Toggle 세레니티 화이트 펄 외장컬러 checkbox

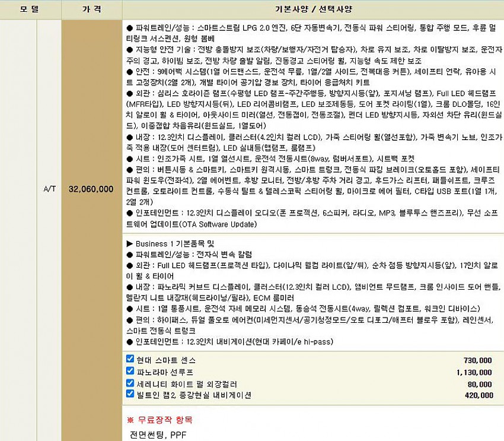tap(130, 382)
